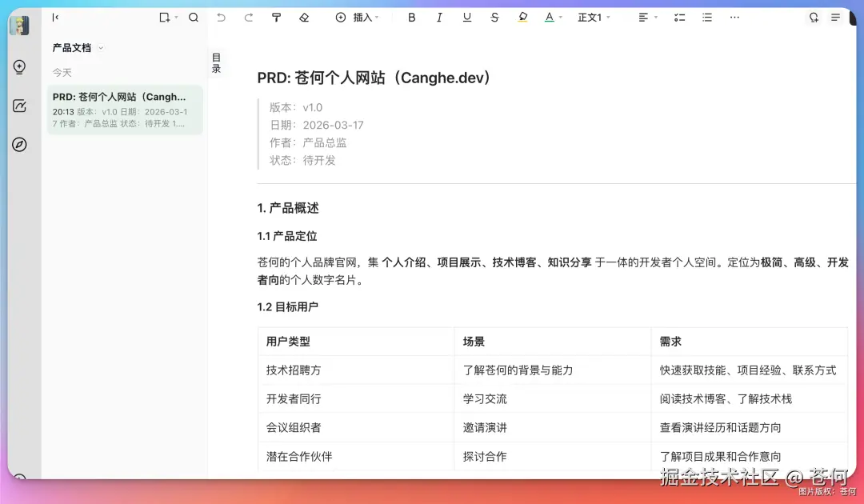The height and width of the screenshot is (504, 864).
Task: Toggle italic formatting
Action: tap(438, 17)
